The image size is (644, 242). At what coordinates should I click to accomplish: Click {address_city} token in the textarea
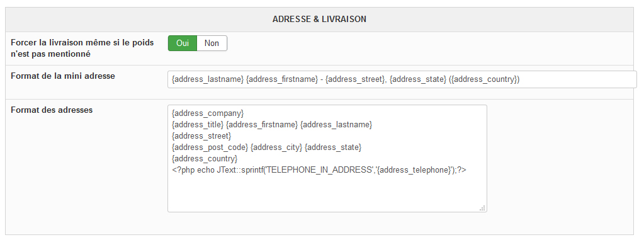point(276,147)
